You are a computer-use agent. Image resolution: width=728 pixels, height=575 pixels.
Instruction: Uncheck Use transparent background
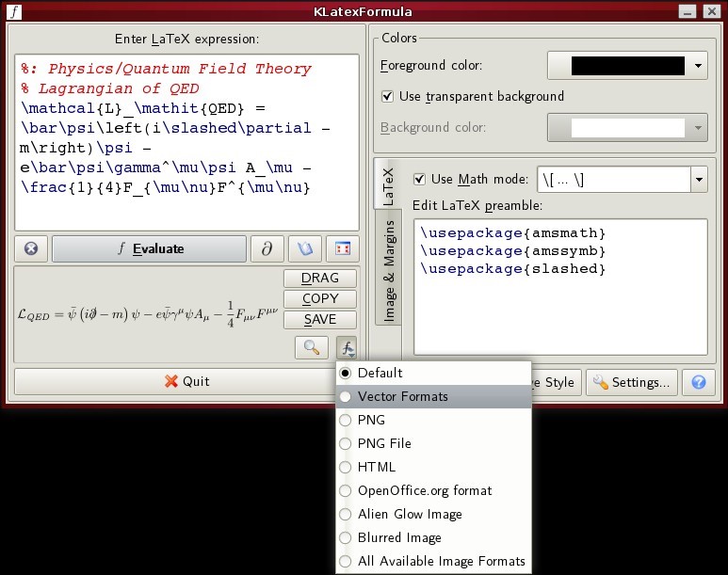(x=387, y=96)
